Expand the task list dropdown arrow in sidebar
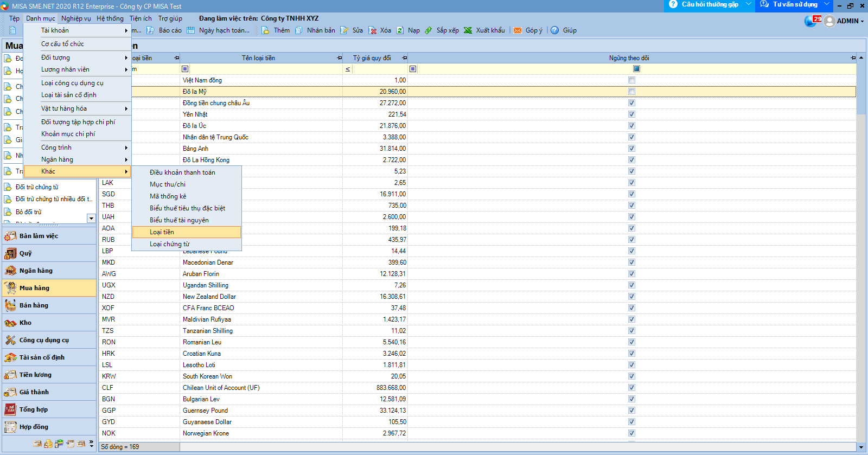Screen dimensions: 868x455 (x=91, y=218)
